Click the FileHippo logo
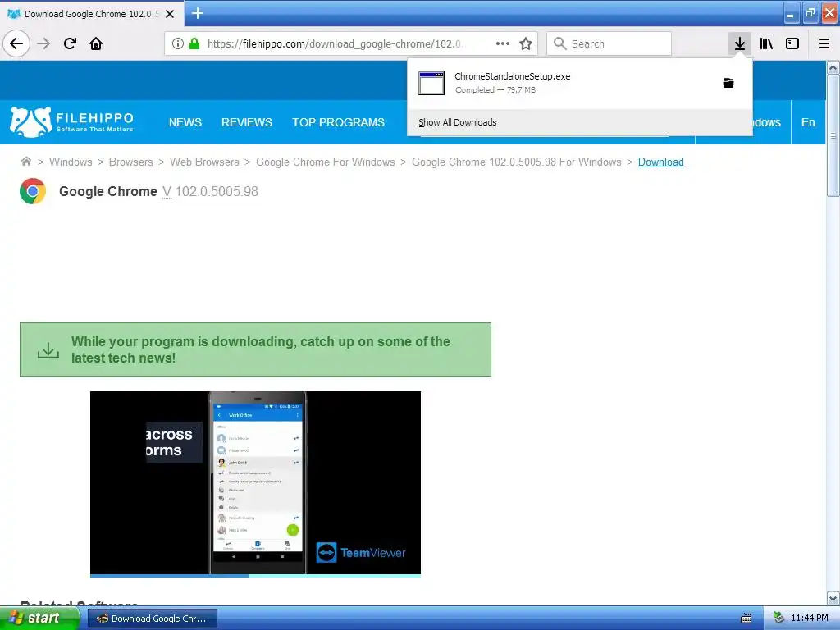This screenshot has width=840, height=630. (x=71, y=121)
